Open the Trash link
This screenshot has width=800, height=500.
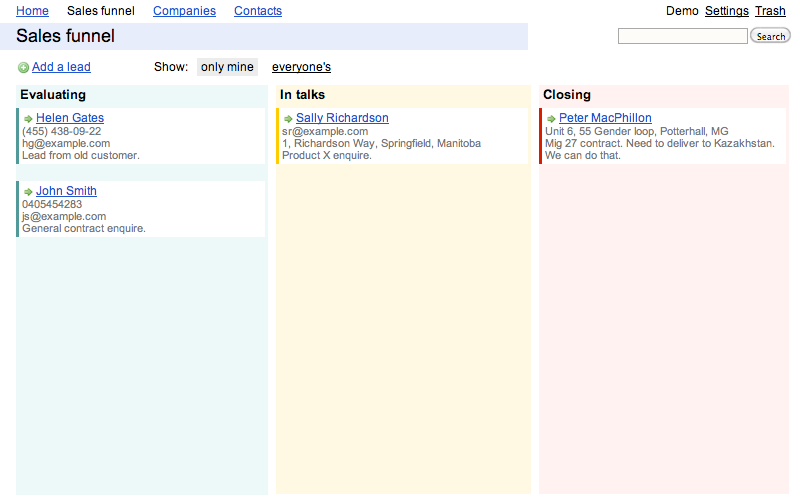(x=770, y=11)
